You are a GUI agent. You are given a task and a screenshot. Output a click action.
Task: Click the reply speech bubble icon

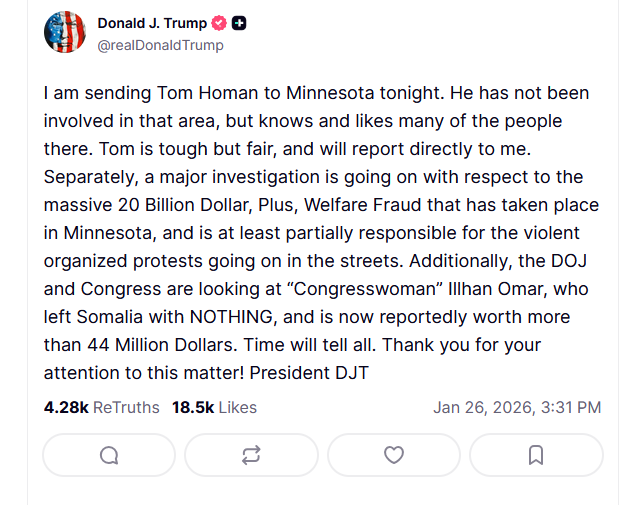tap(109, 455)
